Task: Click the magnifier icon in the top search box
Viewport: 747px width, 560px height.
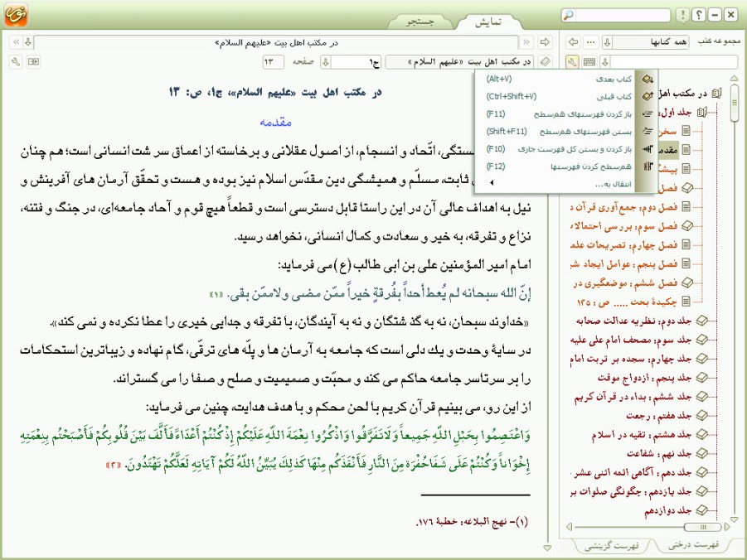Action: coord(569,15)
